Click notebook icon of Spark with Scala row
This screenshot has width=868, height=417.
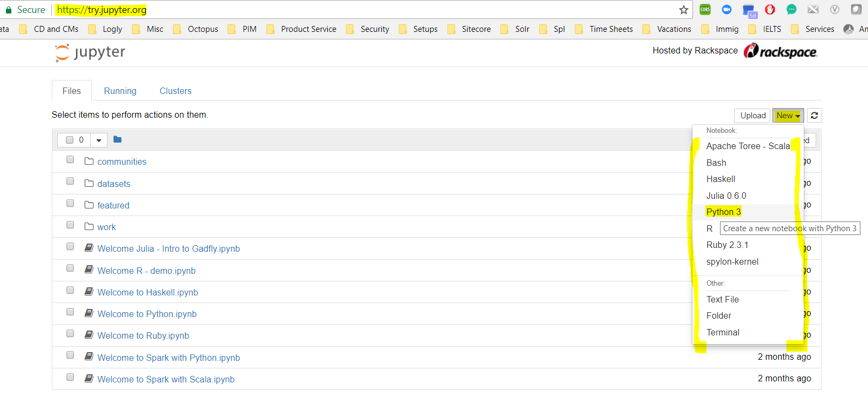(89, 379)
